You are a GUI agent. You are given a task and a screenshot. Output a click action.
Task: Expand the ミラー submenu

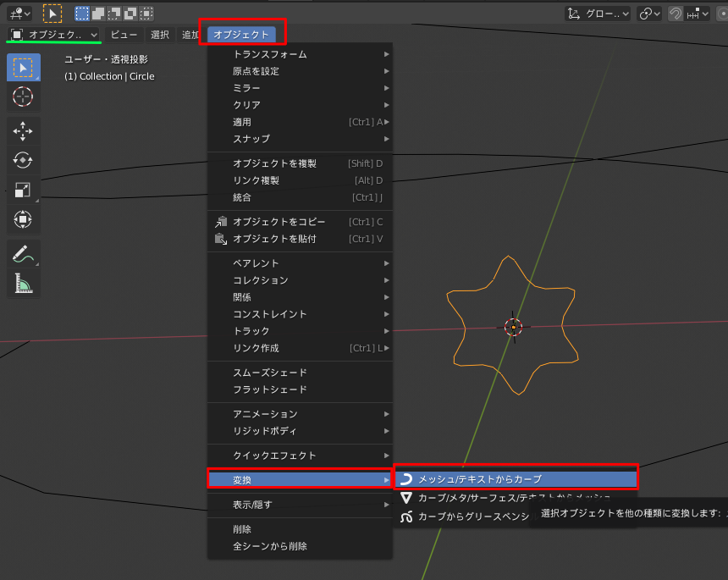pos(300,88)
